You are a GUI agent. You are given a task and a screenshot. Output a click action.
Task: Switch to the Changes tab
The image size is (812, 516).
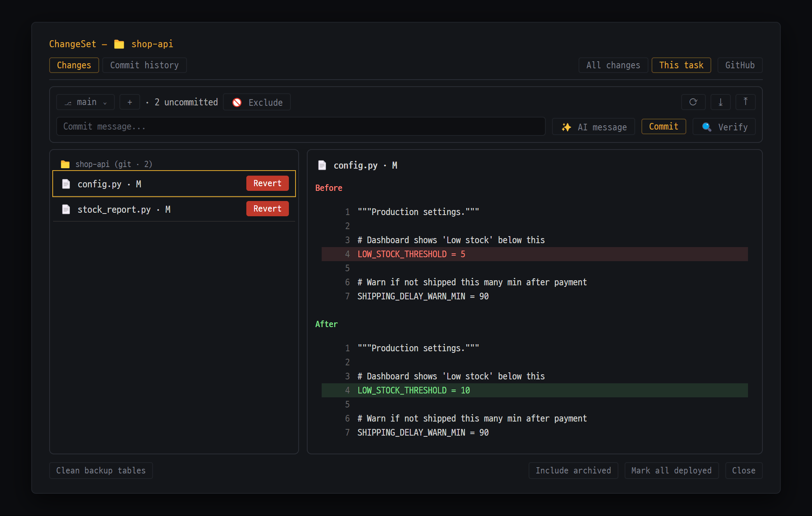click(74, 65)
